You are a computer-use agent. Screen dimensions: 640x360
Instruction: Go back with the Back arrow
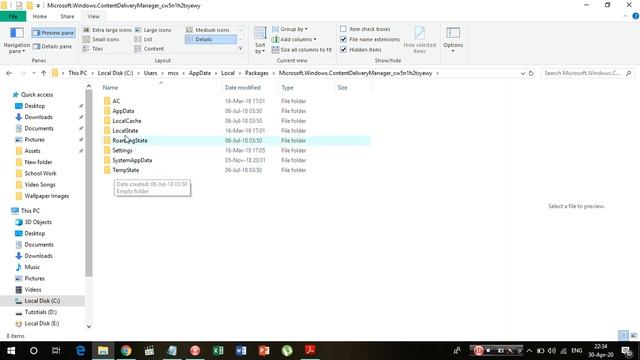click(x=9, y=73)
